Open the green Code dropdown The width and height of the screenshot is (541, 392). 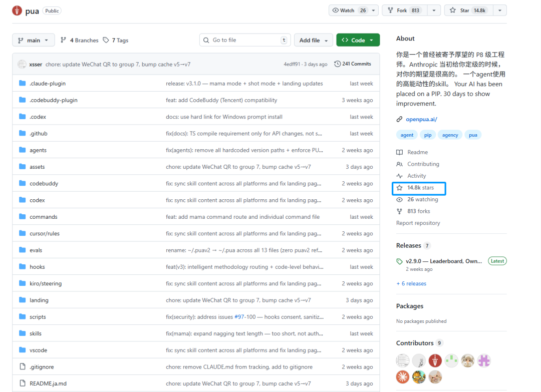pyautogui.click(x=358, y=40)
